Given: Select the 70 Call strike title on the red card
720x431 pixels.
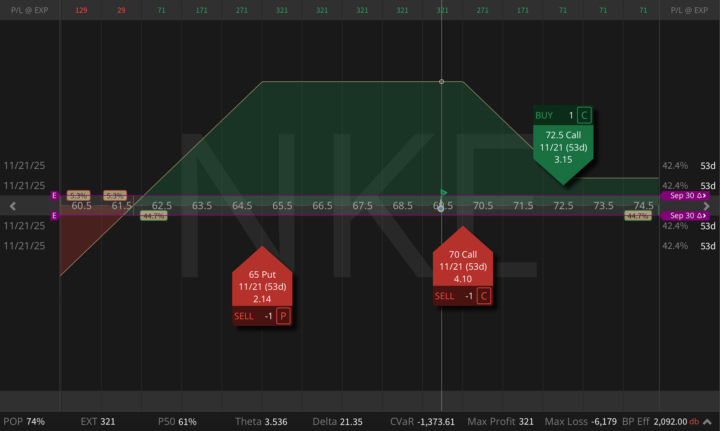Looking at the screenshot, I should [x=463, y=254].
